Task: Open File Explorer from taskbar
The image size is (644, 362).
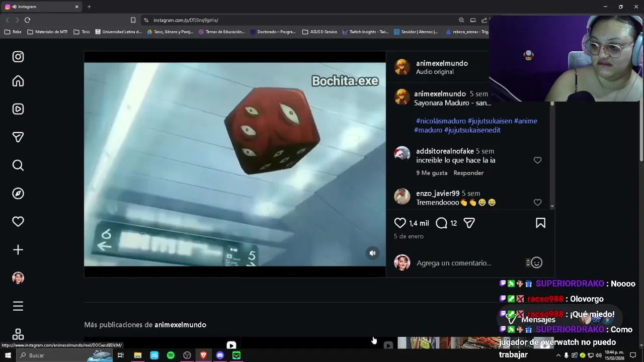Action: tap(137, 355)
